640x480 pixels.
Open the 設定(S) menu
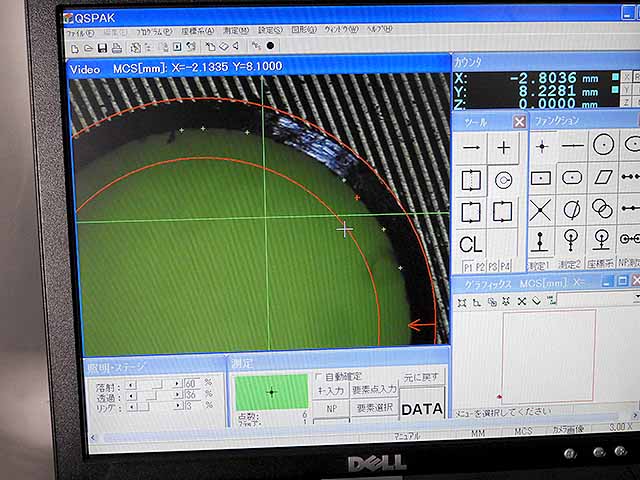[270, 30]
